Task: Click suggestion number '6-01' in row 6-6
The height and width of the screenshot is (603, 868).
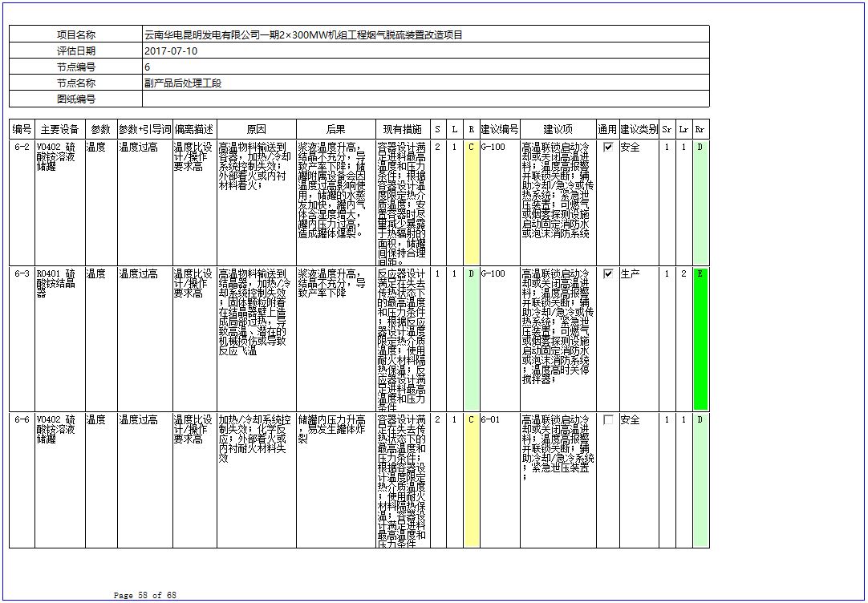Action: tap(490, 420)
